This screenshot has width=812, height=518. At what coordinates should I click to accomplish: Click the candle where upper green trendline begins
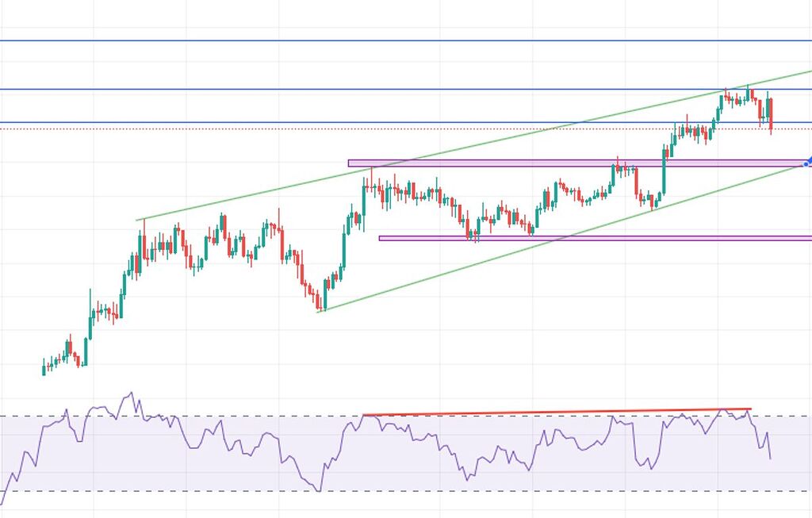pyautogui.click(x=144, y=238)
